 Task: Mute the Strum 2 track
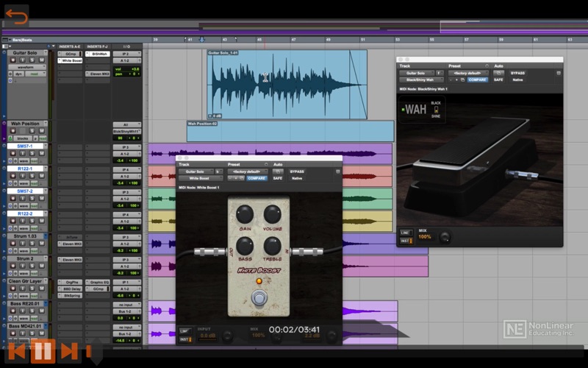(x=41, y=266)
